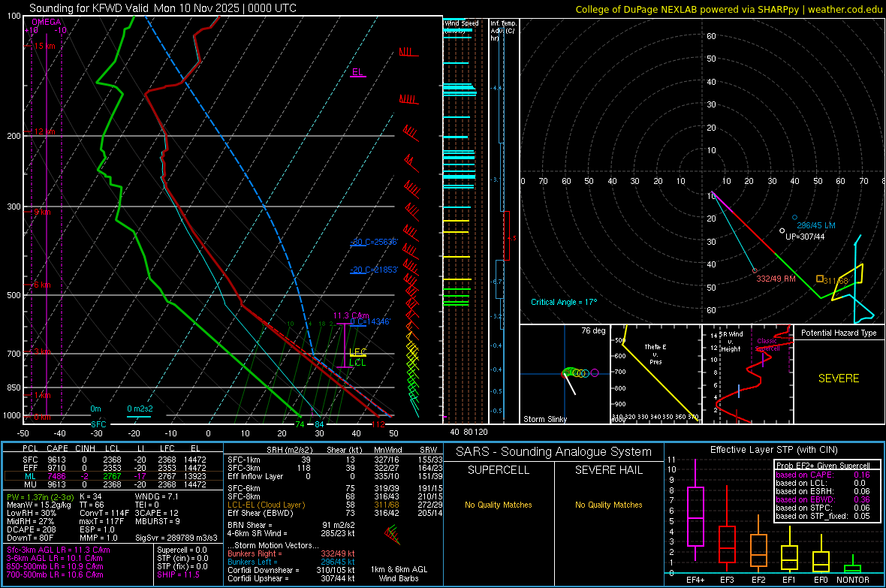Select the ML parcel row in the table

(113, 475)
